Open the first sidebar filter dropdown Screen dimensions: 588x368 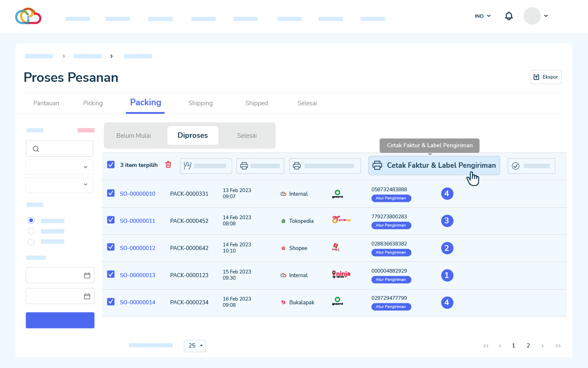click(x=60, y=167)
